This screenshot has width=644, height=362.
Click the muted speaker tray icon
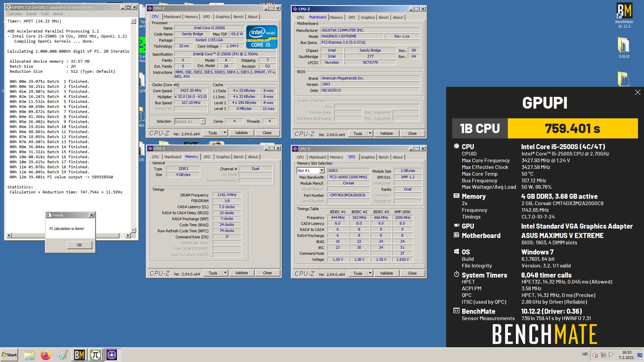pos(595,355)
